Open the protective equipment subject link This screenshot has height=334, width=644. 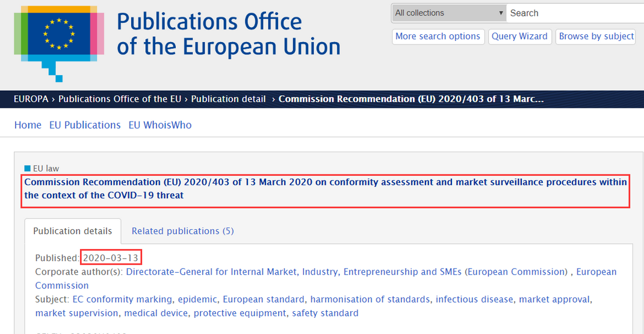pyautogui.click(x=240, y=313)
